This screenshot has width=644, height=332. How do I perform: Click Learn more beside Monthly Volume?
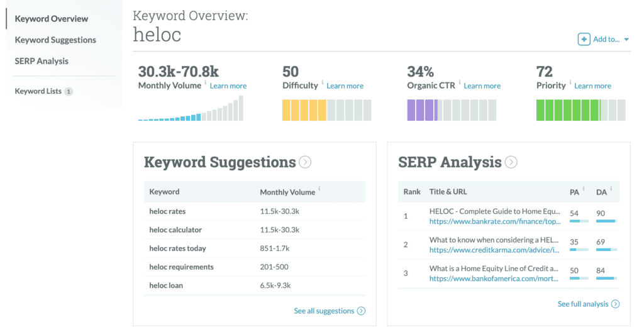coord(228,86)
